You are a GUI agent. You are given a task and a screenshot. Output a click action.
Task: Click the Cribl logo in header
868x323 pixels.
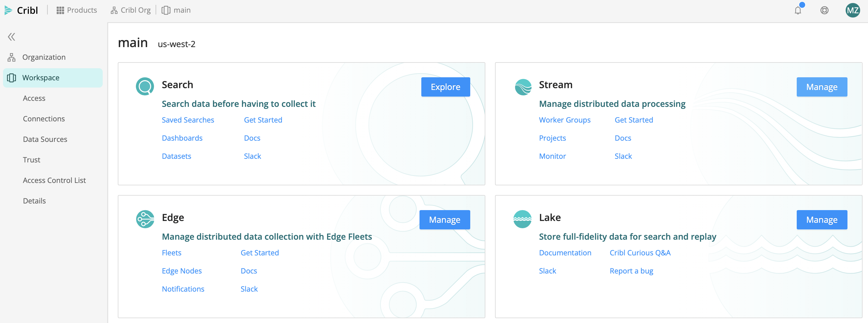pos(21,11)
